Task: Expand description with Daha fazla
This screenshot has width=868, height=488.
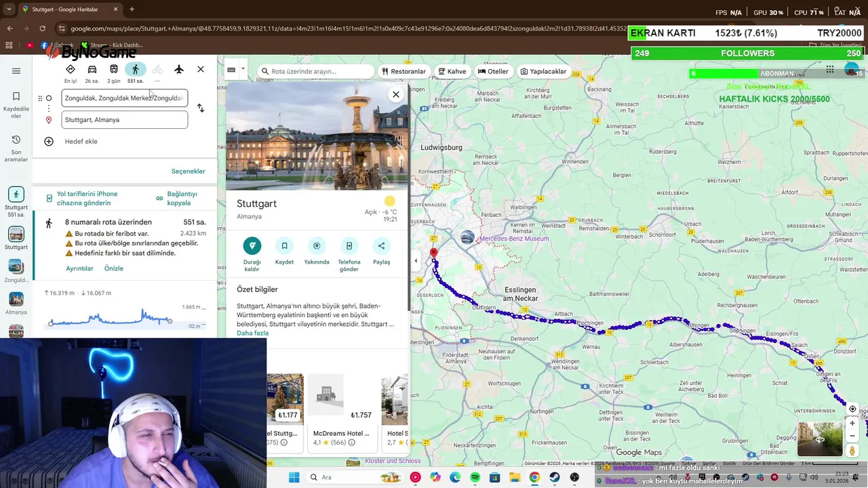Action: pyautogui.click(x=252, y=333)
